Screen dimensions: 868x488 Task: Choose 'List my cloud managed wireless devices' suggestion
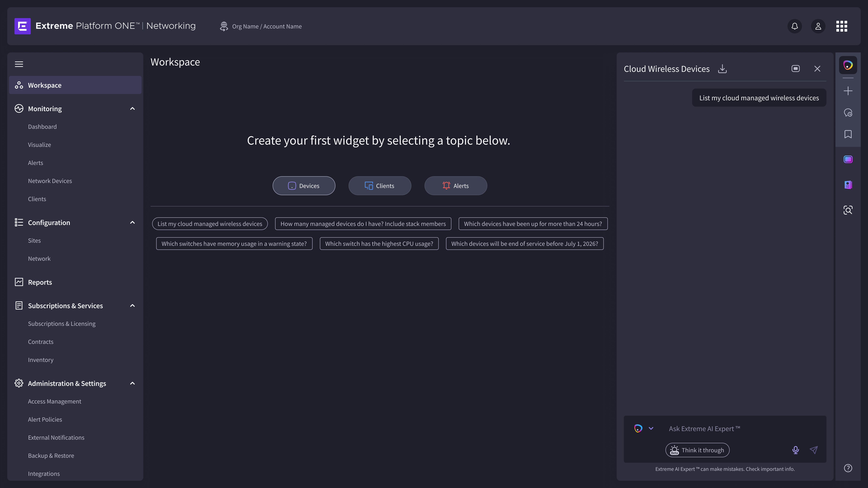[x=210, y=224]
